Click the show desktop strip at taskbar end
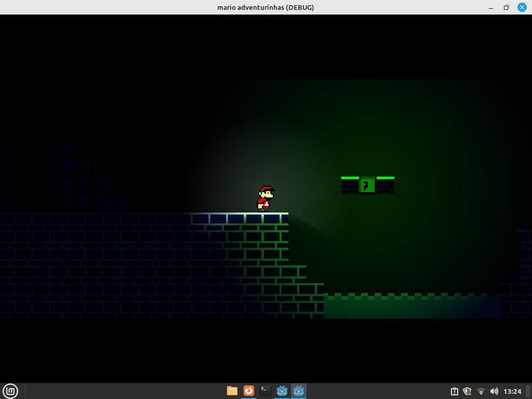This screenshot has width=532, height=399. 528,391
